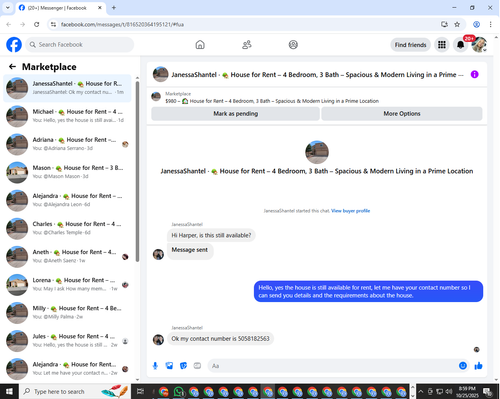500x399 pixels.
Task: Open Mason's House for Rent chat
Action: [x=67, y=172]
